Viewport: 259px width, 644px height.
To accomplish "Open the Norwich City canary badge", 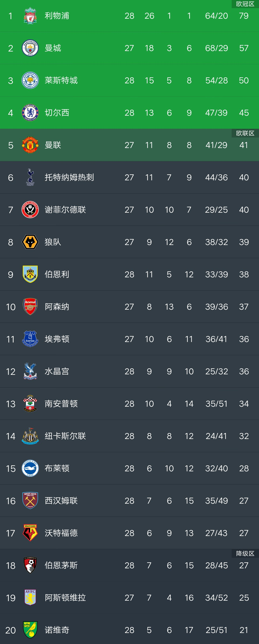I will point(30,630).
